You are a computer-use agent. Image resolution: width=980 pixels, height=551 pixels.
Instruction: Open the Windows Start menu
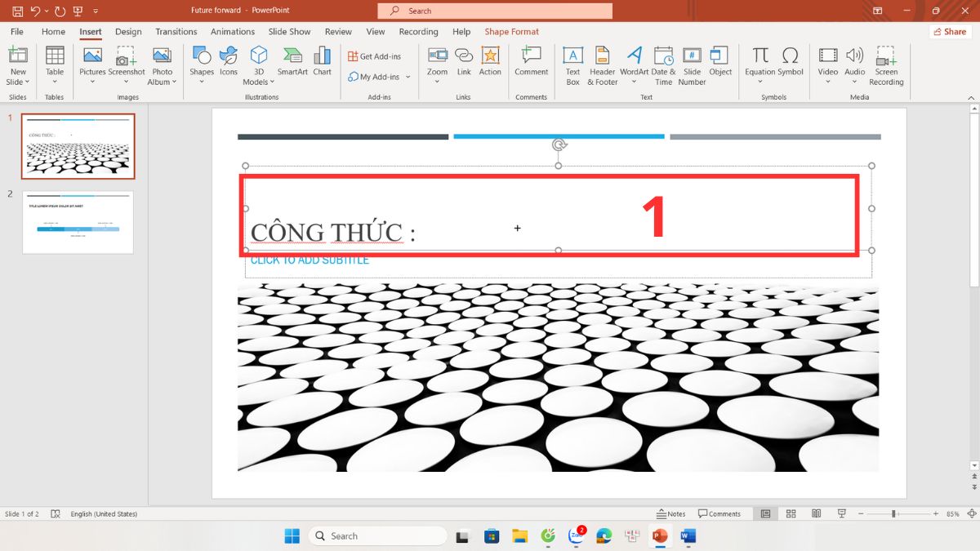click(x=292, y=535)
